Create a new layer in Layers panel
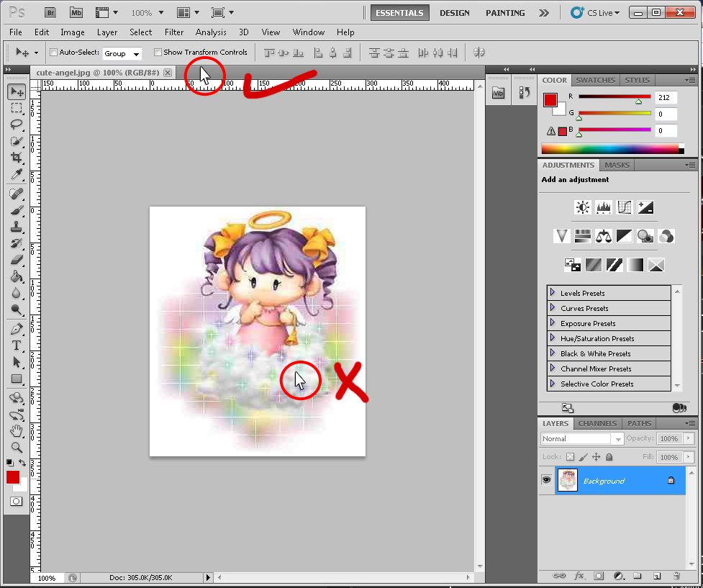 coord(657,576)
